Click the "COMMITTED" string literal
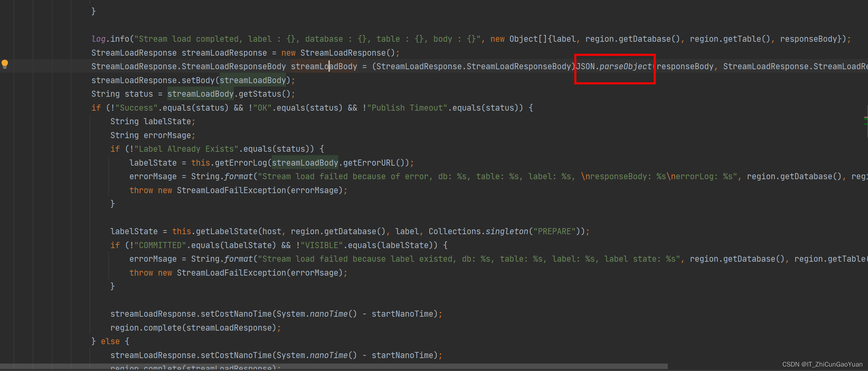868x371 pixels. point(160,245)
